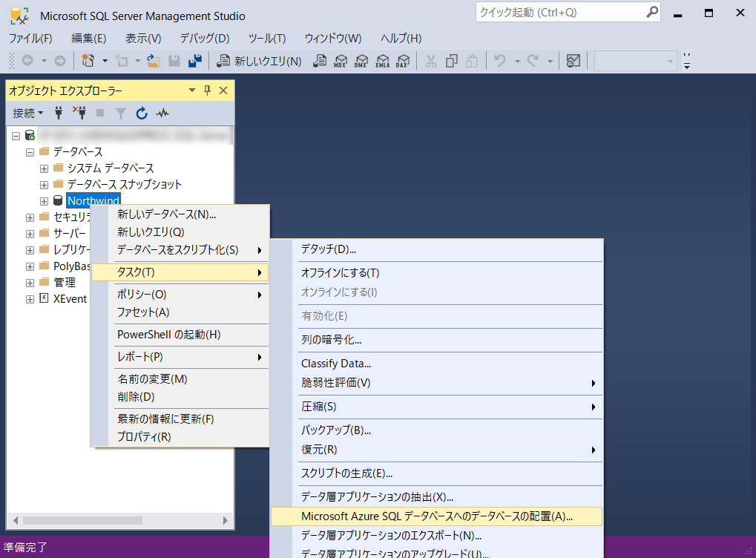Select 新しいクエリ(Q) in context menu

tap(180, 232)
